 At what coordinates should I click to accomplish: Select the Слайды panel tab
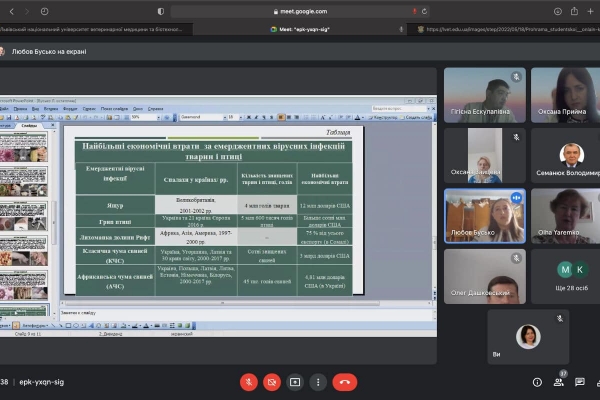(x=29, y=126)
